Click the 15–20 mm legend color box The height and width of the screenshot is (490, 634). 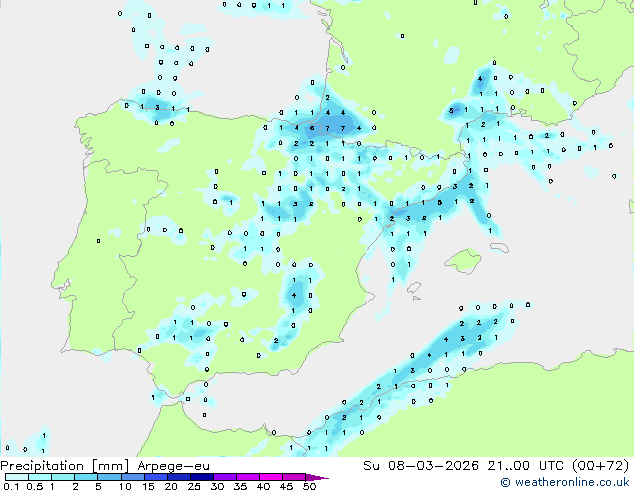point(156,477)
